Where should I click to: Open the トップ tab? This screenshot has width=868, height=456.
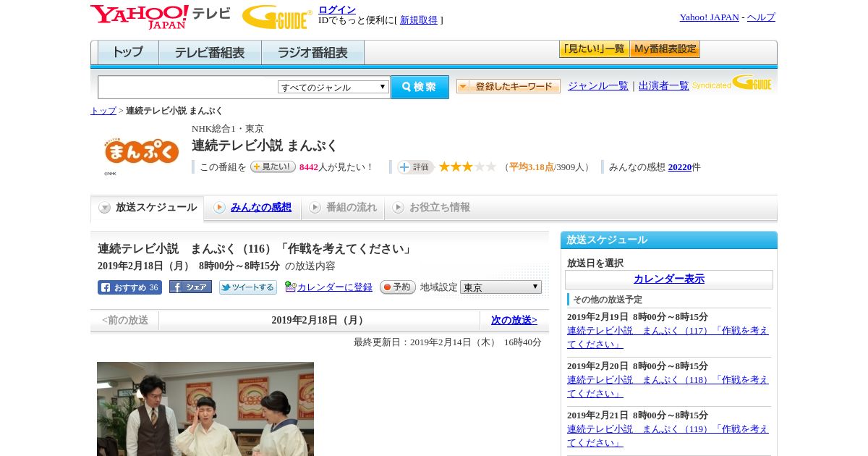(128, 53)
